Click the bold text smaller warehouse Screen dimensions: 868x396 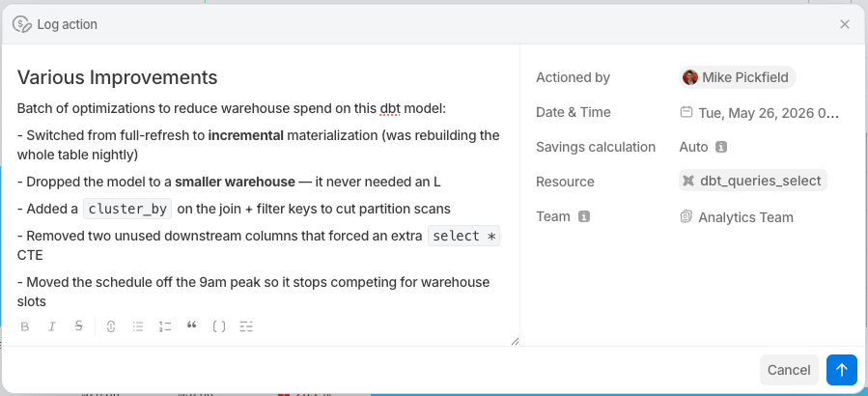tap(236, 182)
